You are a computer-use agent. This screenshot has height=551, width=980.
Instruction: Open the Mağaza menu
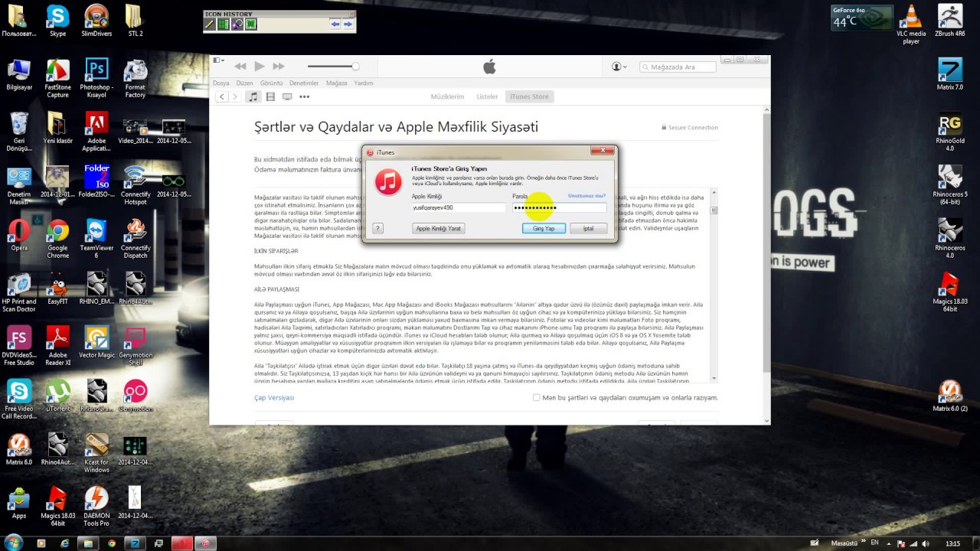point(336,83)
